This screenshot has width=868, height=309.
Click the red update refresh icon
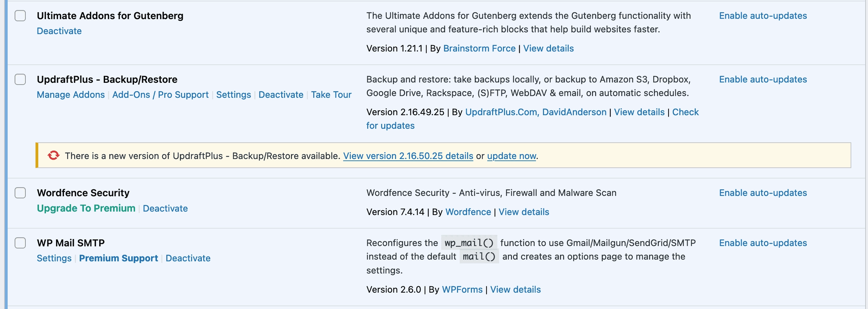coord(54,155)
